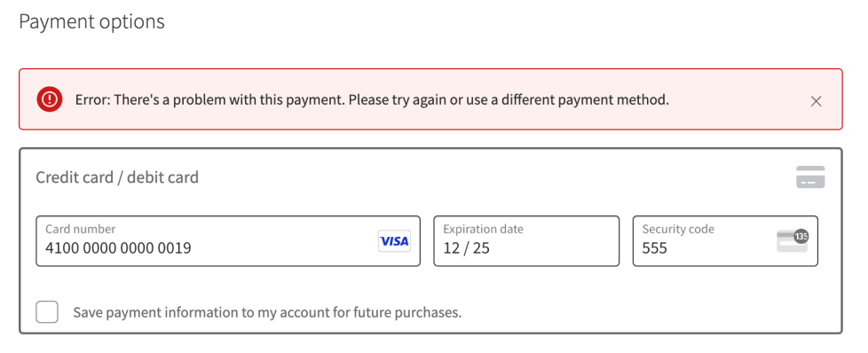Viewport: 868px width, 353px height.
Task: Click the 'Payment options' heading
Action: pyautogui.click(x=92, y=22)
